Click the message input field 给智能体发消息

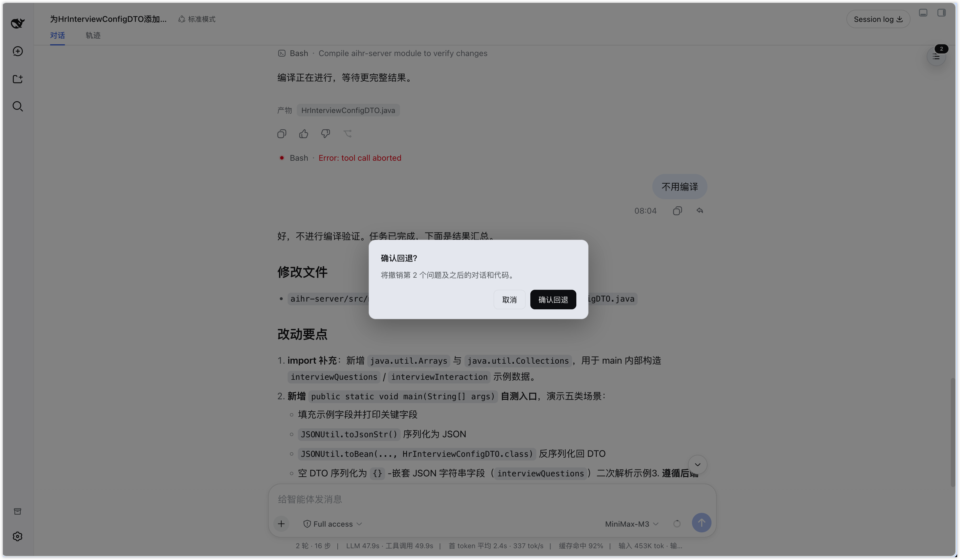point(492,499)
